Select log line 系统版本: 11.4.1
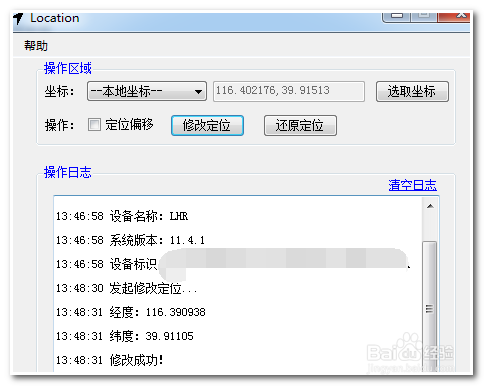484x386 pixels. [130, 240]
